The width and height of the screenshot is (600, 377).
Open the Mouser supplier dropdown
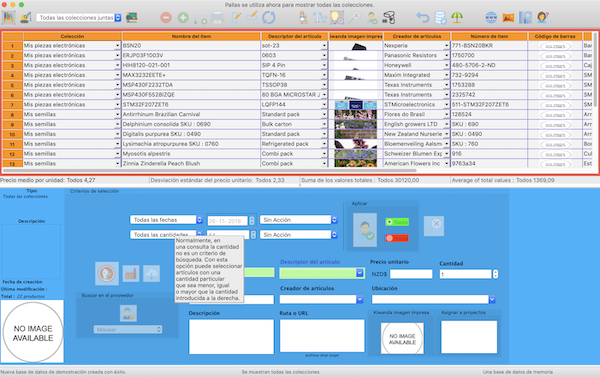pyautogui.click(x=128, y=330)
